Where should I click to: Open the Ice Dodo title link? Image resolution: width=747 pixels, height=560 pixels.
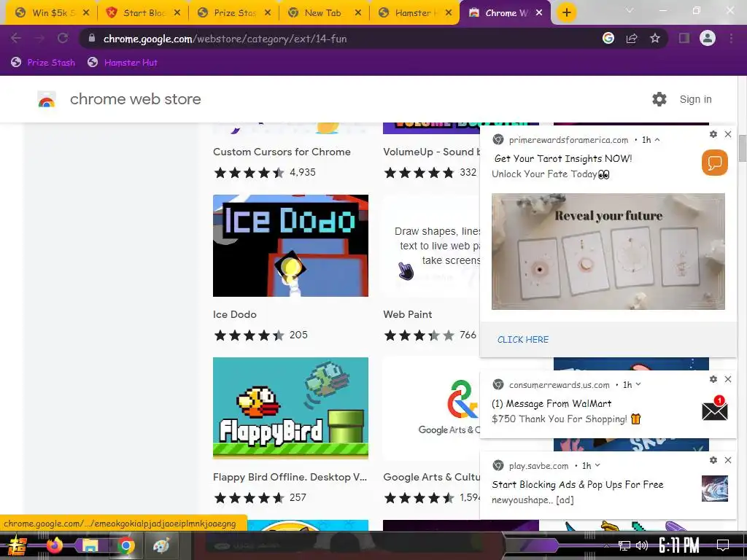point(234,314)
